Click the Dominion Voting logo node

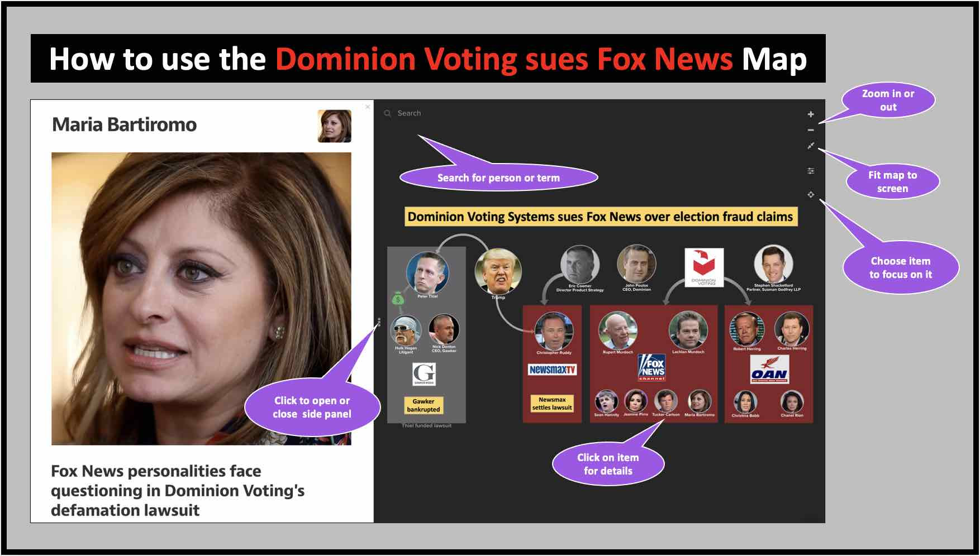(704, 267)
